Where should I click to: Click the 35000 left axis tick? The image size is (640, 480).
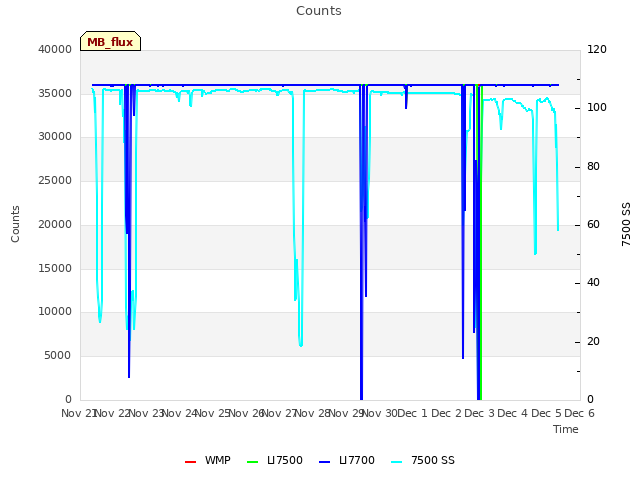55,93
